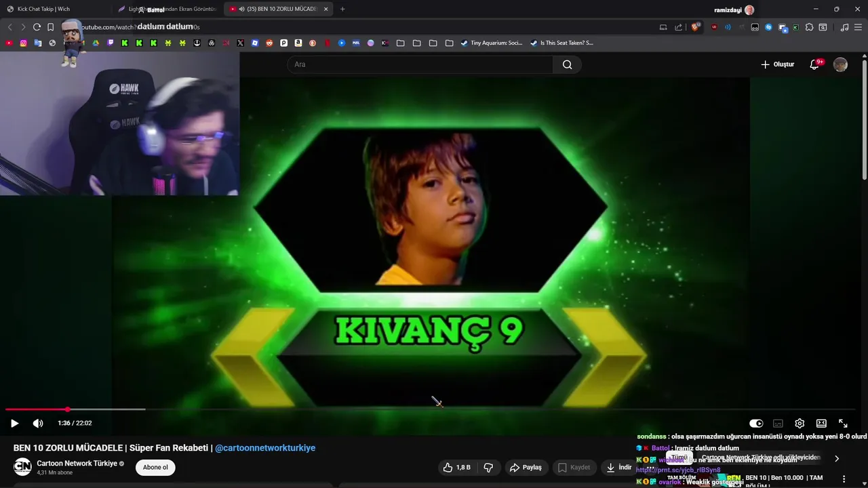Open extensions puzzle piece menu
Image resolution: width=868 pixels, height=488 pixels.
(x=809, y=27)
